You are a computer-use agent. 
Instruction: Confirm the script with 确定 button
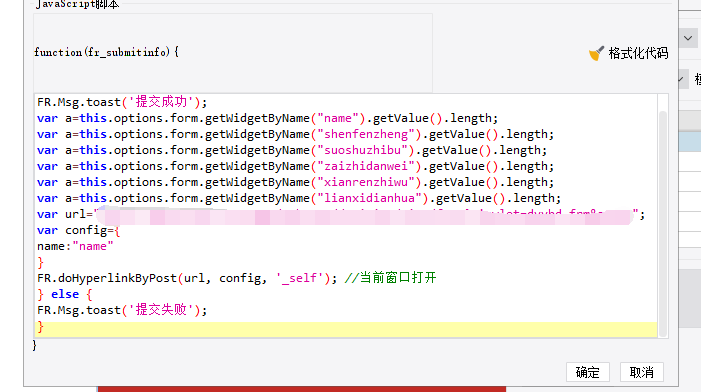tap(587, 372)
